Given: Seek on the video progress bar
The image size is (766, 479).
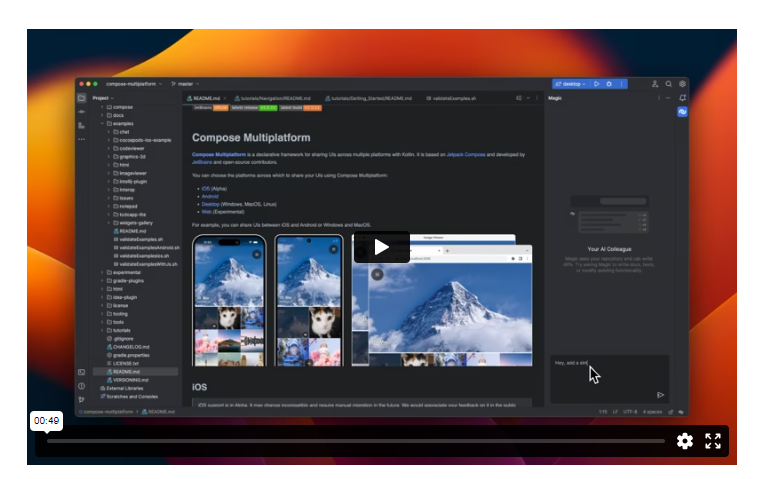Looking at the screenshot, I should coord(356,441).
